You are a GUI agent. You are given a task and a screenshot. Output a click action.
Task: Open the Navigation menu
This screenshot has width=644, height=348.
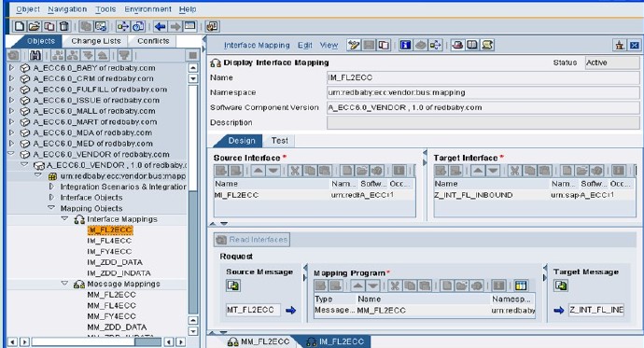click(67, 9)
